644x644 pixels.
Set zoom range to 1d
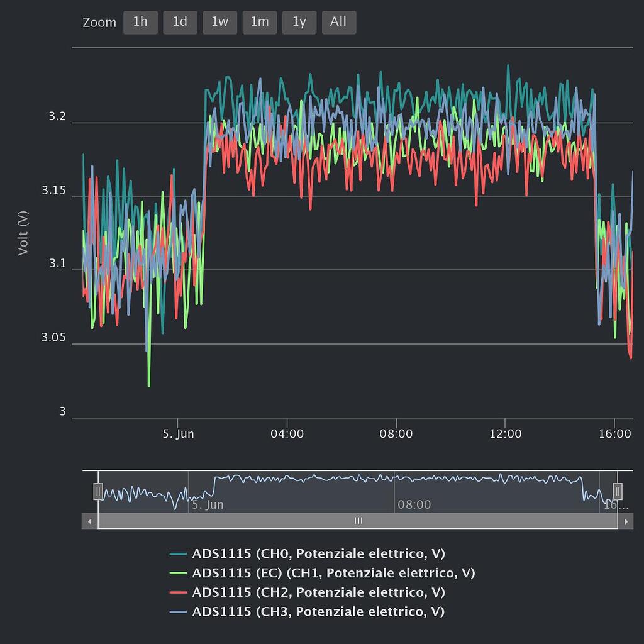point(180,22)
